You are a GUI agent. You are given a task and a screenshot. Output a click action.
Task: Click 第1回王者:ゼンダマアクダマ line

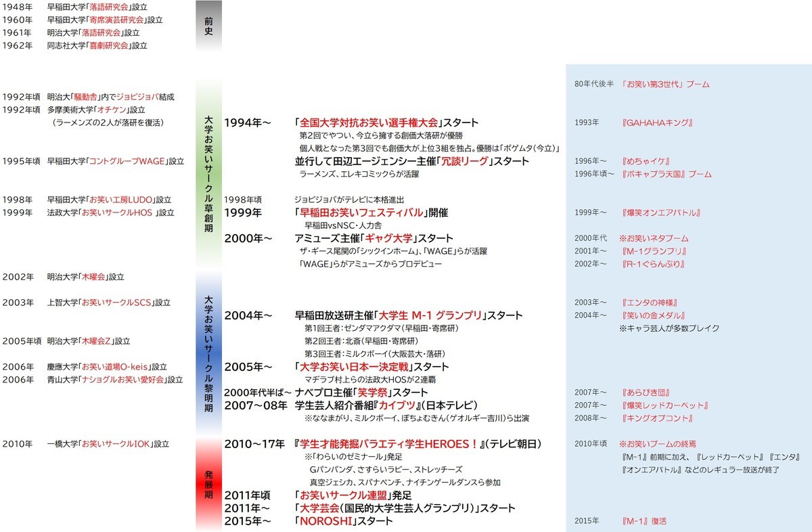[382, 328]
